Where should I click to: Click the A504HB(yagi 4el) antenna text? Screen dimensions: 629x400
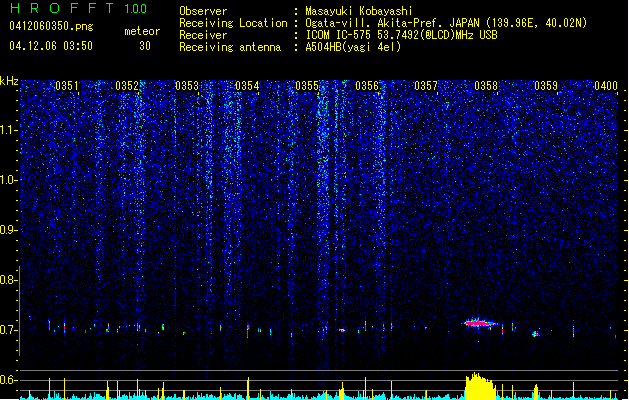pos(353,47)
